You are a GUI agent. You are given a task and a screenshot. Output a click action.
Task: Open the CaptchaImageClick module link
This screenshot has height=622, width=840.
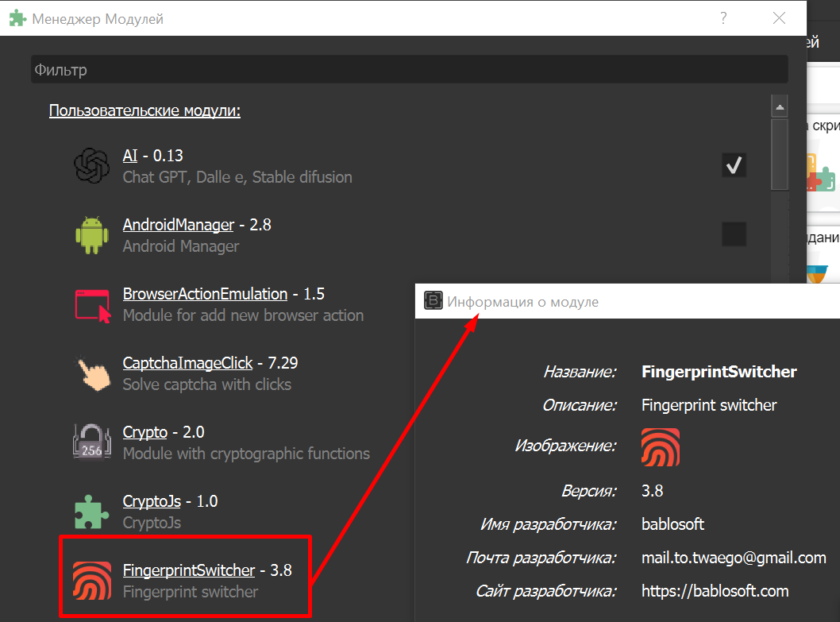pyautogui.click(x=187, y=363)
